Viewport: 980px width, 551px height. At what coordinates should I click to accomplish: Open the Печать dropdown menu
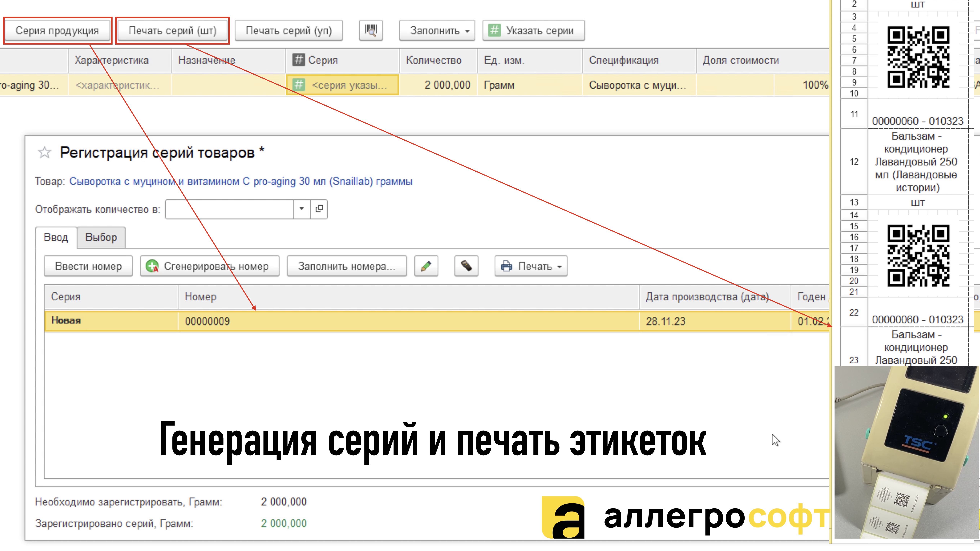click(x=531, y=266)
